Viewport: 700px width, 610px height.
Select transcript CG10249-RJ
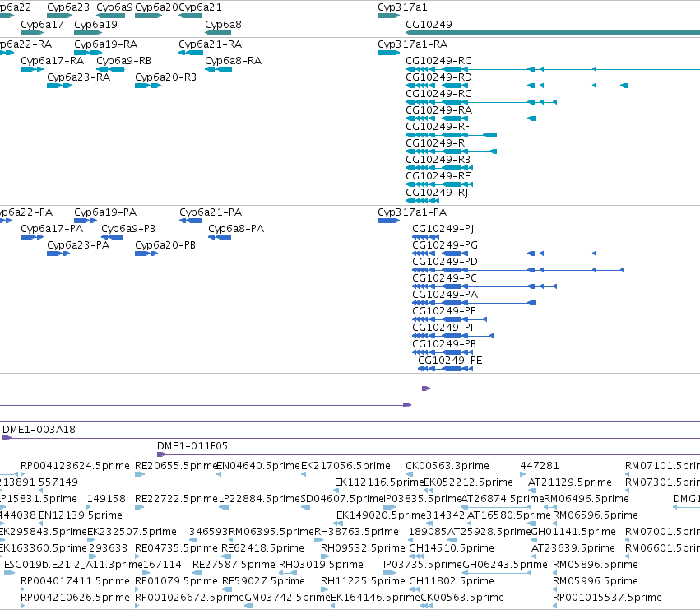point(437,193)
